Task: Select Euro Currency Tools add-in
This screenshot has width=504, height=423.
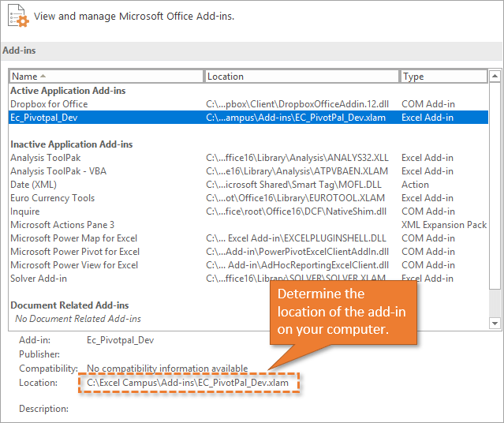Action: pos(52,198)
